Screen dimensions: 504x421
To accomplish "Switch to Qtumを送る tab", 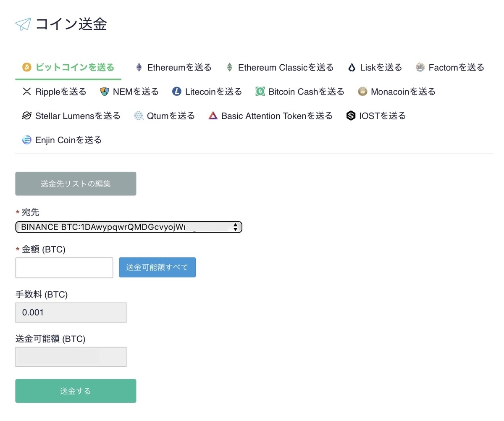I will (x=165, y=116).
